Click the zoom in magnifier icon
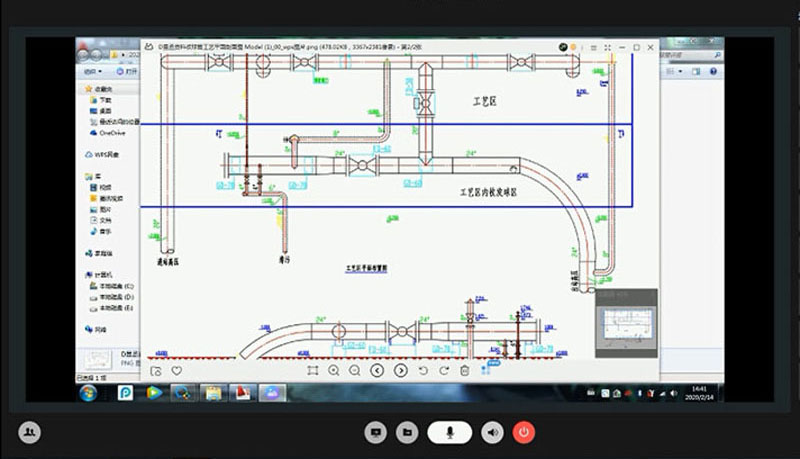The height and width of the screenshot is (459, 800). coord(334,370)
